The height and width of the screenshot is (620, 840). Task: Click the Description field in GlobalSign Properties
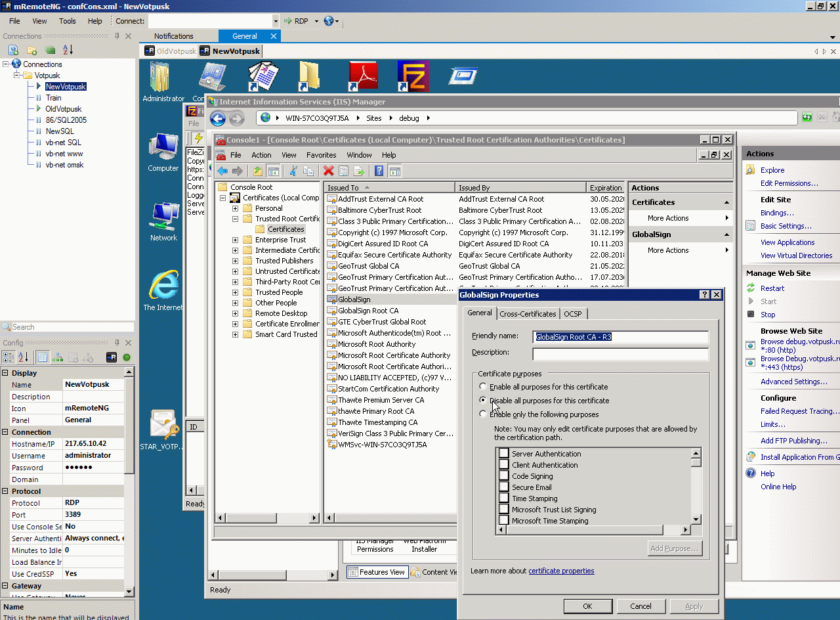click(621, 354)
